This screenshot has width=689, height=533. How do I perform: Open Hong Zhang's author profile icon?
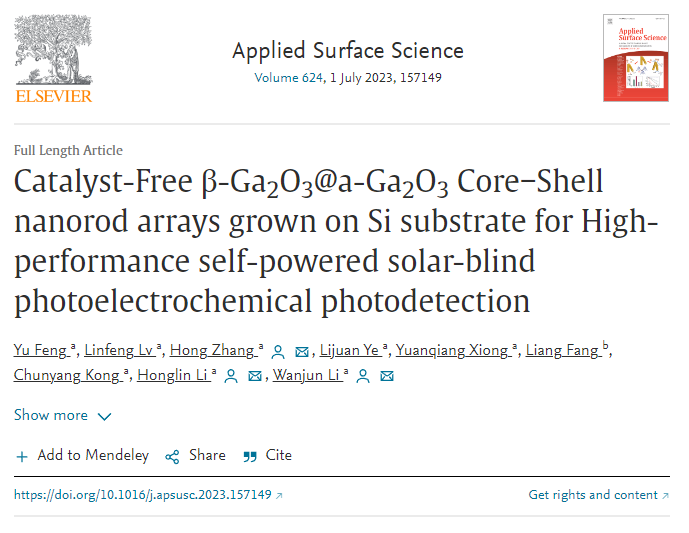278,352
